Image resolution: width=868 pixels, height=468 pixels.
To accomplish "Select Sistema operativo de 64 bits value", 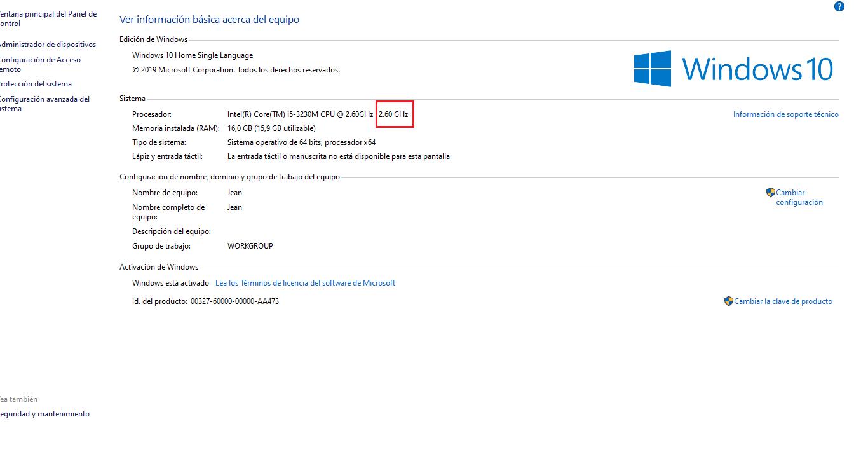I will [x=301, y=142].
